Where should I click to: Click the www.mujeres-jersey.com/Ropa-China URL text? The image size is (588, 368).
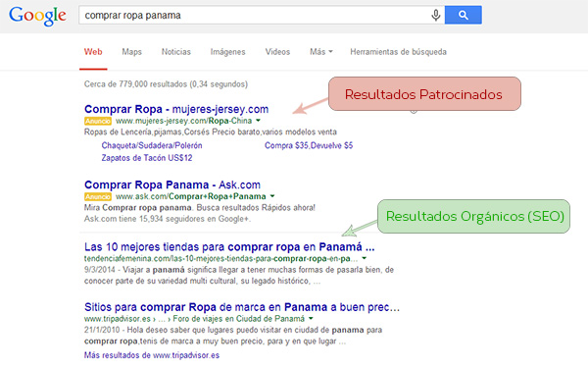[184, 121]
